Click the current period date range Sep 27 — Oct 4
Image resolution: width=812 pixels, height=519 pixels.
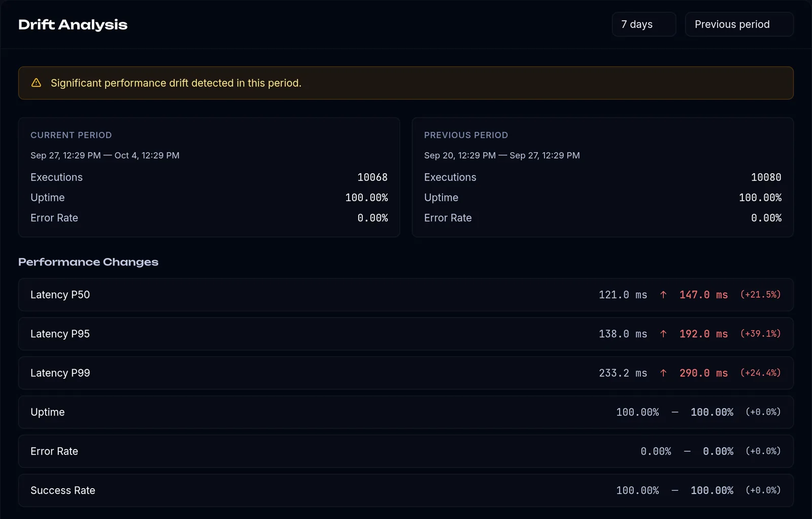[105, 155]
